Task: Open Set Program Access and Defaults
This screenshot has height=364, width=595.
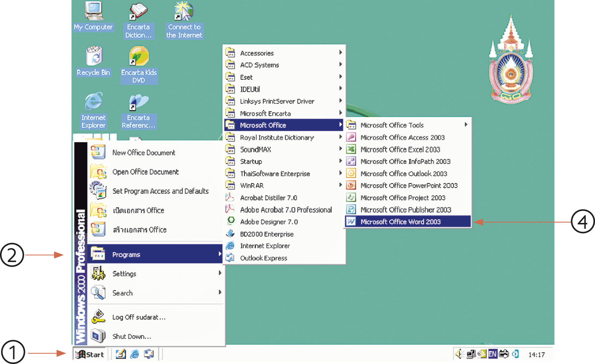Action: tap(156, 191)
